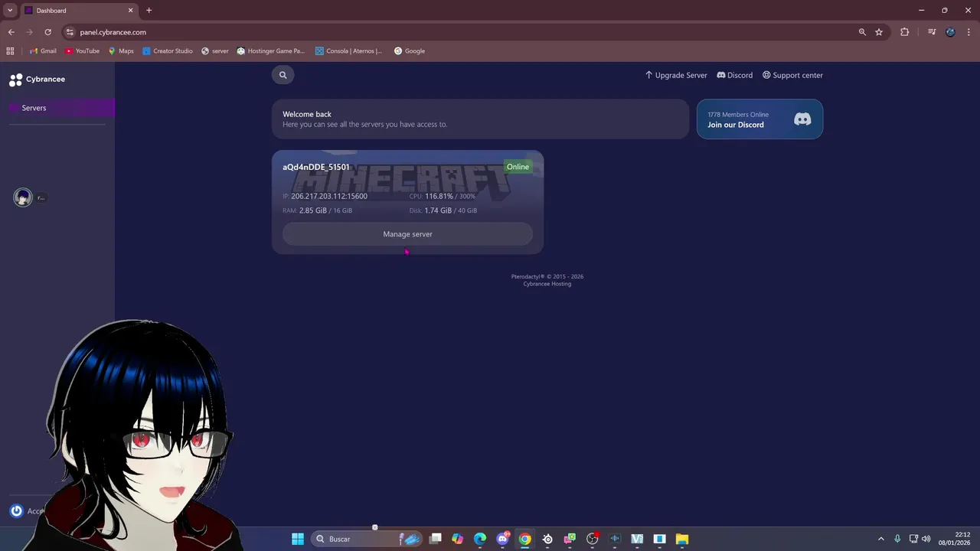Click the zoom indicator in address bar
Screen dimensions: 980x551
(x=862, y=32)
